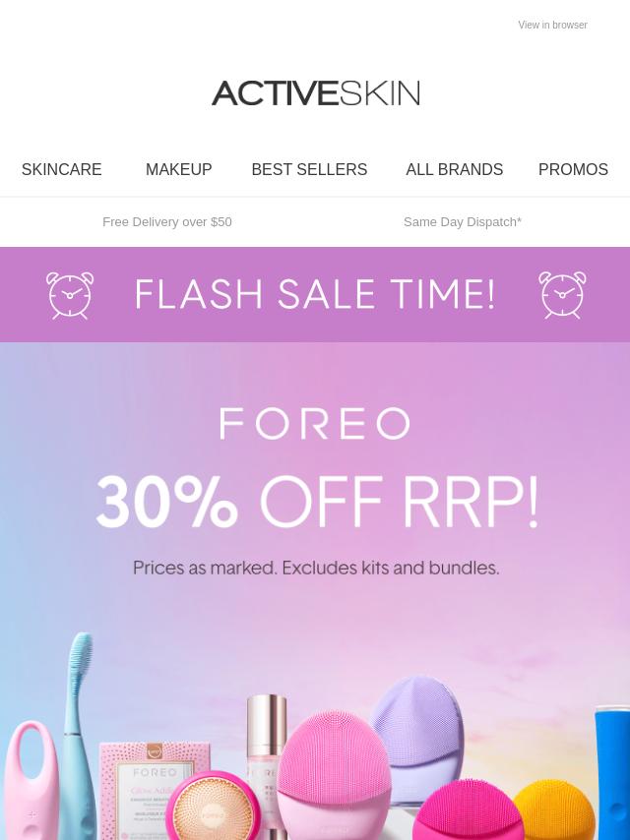
Task: Click the 30% OFF RRP! headline
Action: tap(316, 503)
